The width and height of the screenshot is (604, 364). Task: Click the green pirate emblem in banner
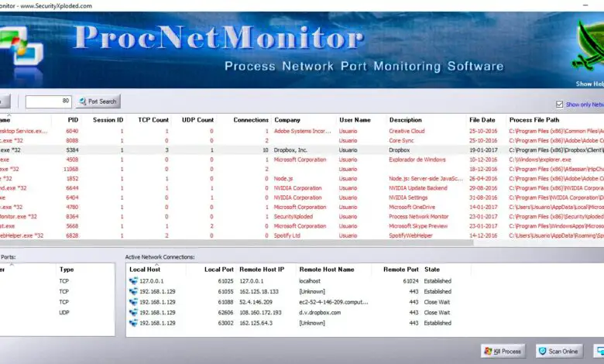pos(589,47)
